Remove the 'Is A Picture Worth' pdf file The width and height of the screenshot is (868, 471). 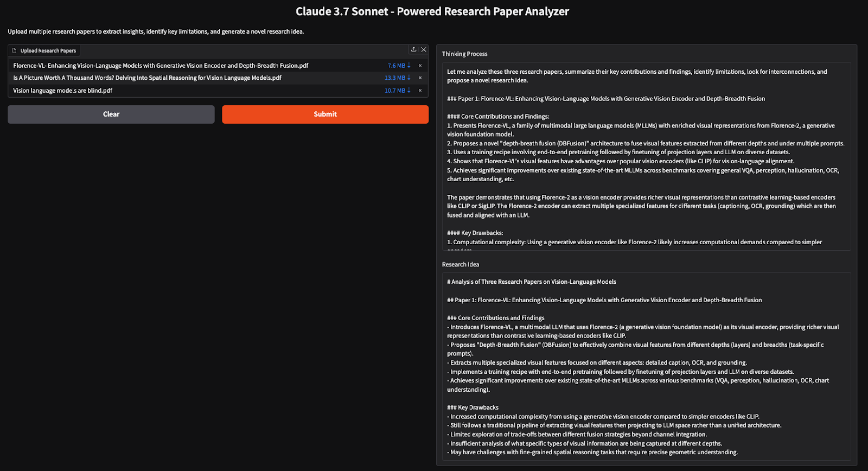pyautogui.click(x=420, y=78)
